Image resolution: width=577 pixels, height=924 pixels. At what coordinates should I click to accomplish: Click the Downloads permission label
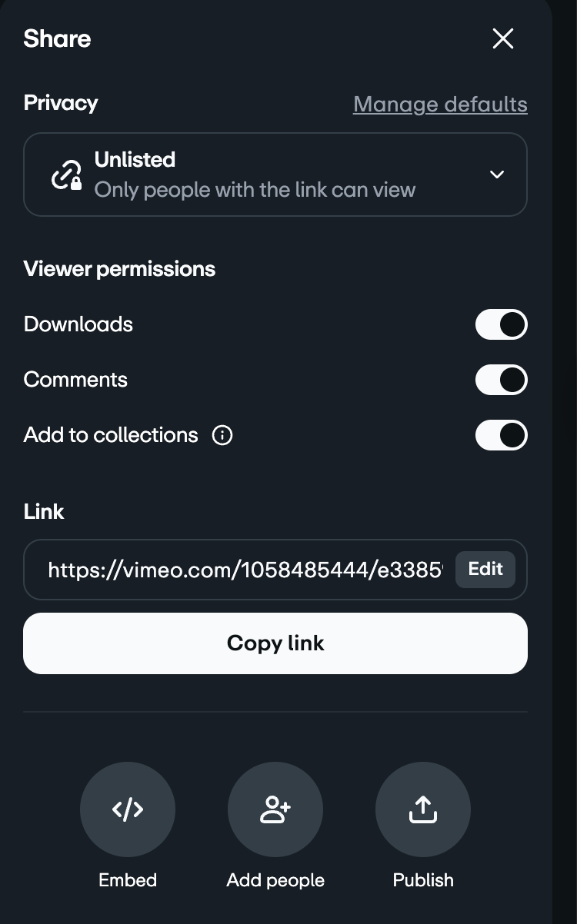coord(78,324)
